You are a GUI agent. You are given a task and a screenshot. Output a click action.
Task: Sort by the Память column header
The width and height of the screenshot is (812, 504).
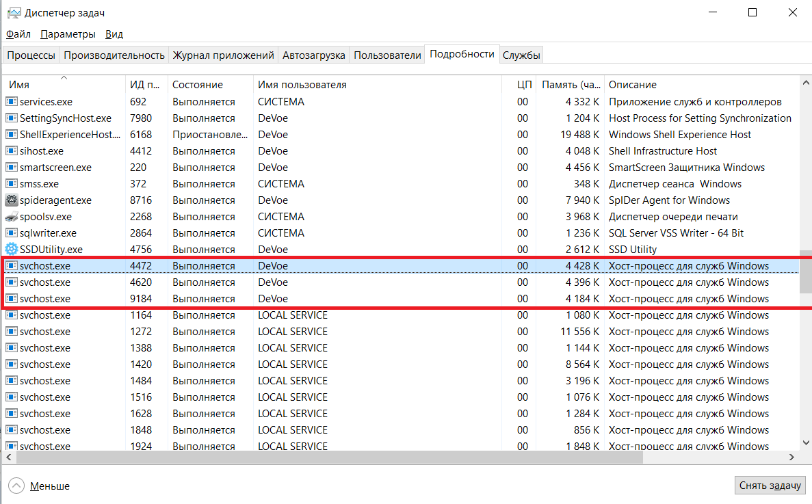pyautogui.click(x=571, y=85)
